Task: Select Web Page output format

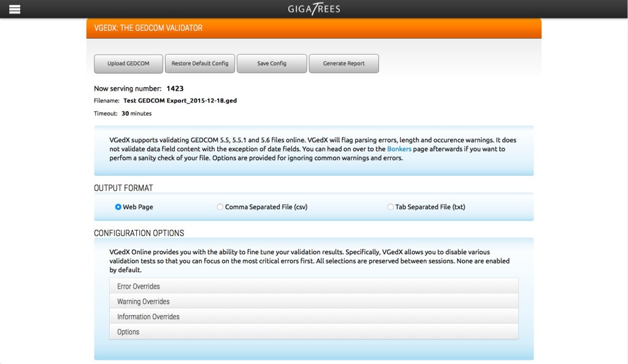Action: coord(118,207)
